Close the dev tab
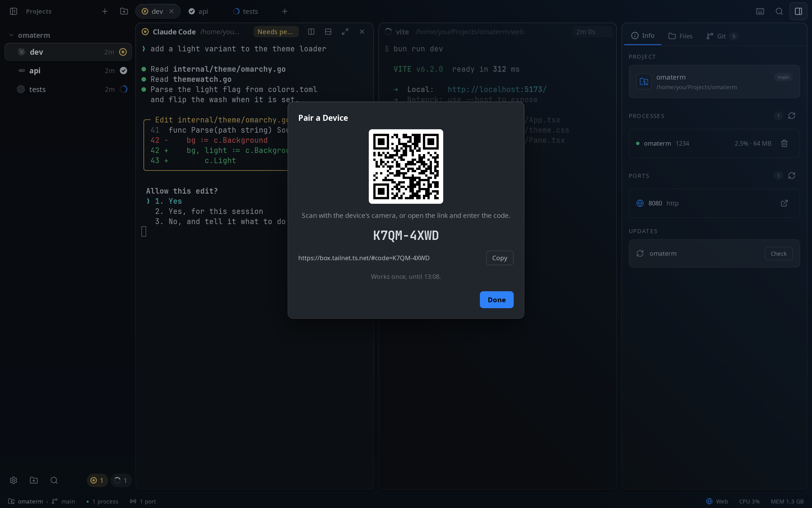 point(171,11)
